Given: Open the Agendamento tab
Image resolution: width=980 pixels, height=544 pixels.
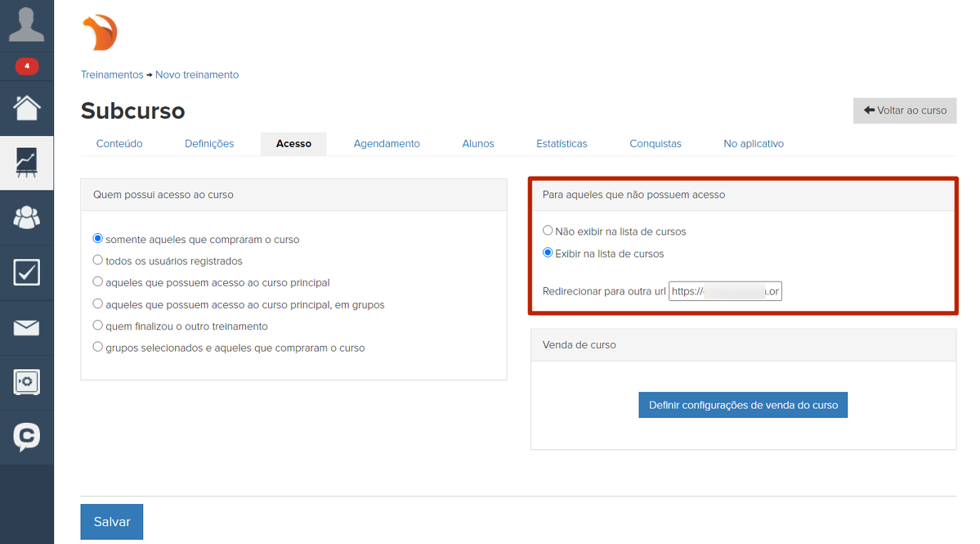Looking at the screenshot, I should (387, 144).
